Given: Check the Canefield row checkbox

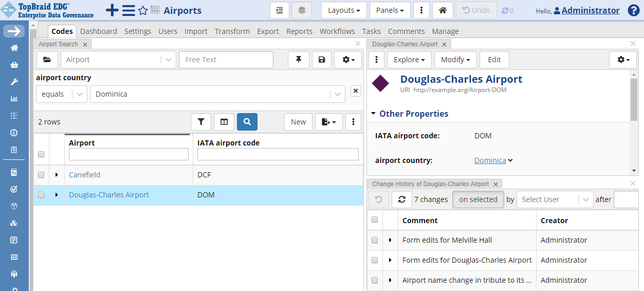Looking at the screenshot, I should [41, 175].
